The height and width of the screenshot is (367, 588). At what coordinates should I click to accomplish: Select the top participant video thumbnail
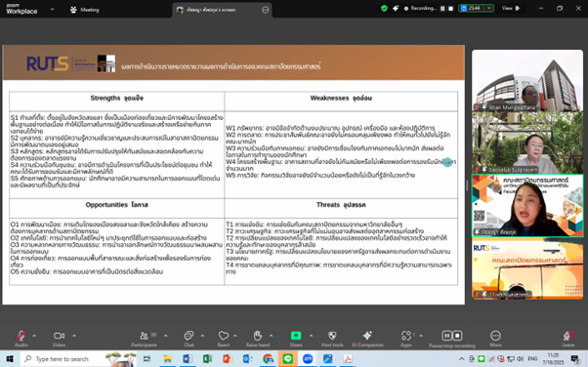[x=527, y=81]
